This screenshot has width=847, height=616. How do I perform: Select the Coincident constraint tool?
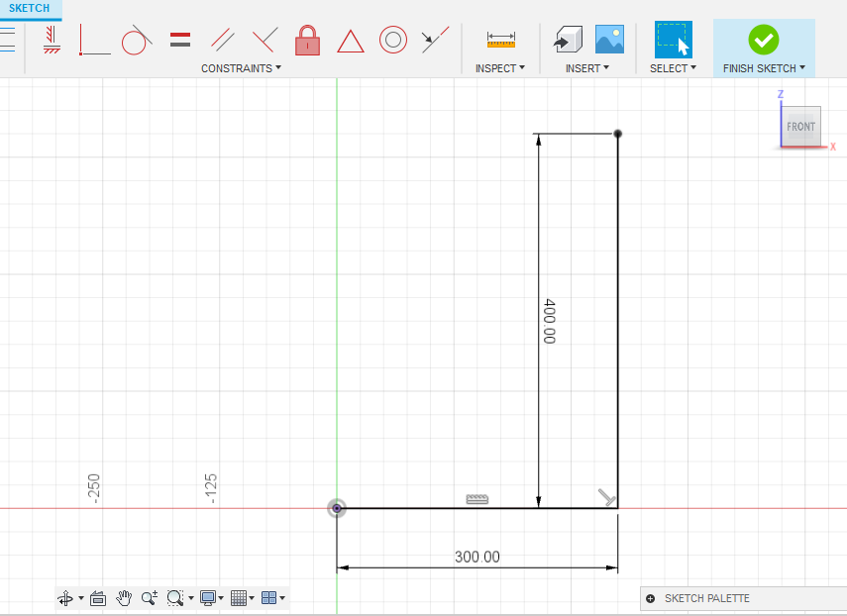(x=95, y=40)
